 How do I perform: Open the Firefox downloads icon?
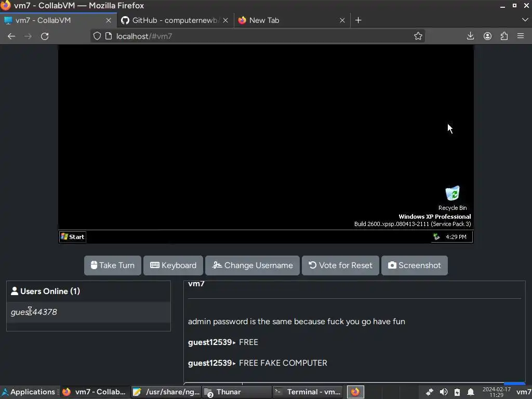pos(470,36)
